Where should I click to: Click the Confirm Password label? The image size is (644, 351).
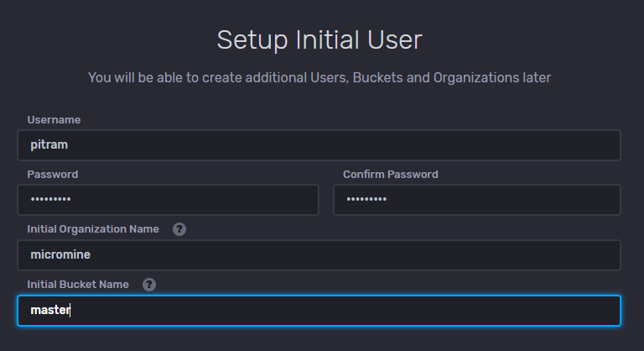[x=391, y=175]
